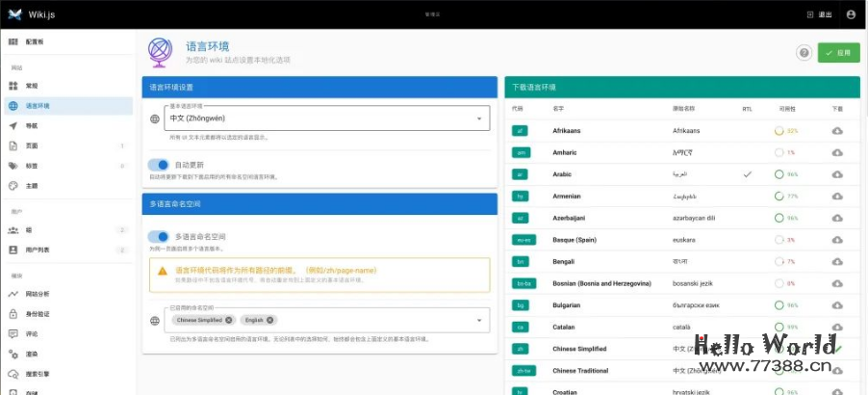868x395 pixels.
Task: Open the help icon beside the apply button
Action: [804, 53]
